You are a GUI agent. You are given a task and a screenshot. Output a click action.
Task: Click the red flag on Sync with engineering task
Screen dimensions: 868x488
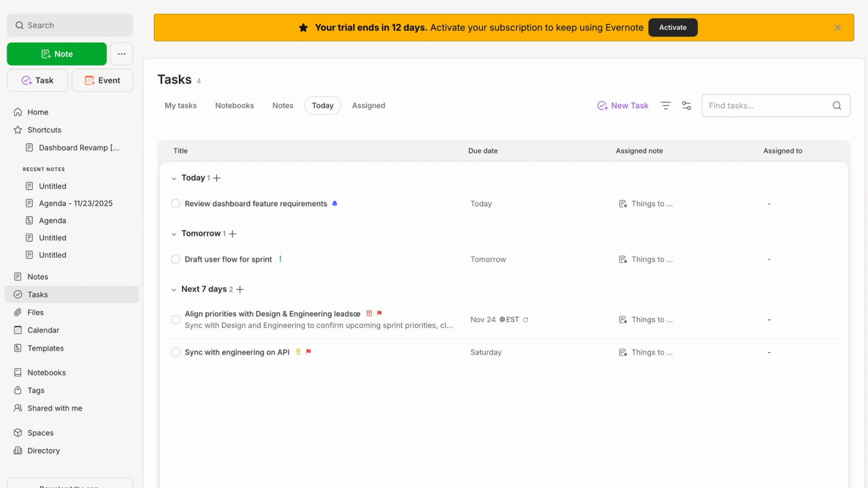(307, 352)
